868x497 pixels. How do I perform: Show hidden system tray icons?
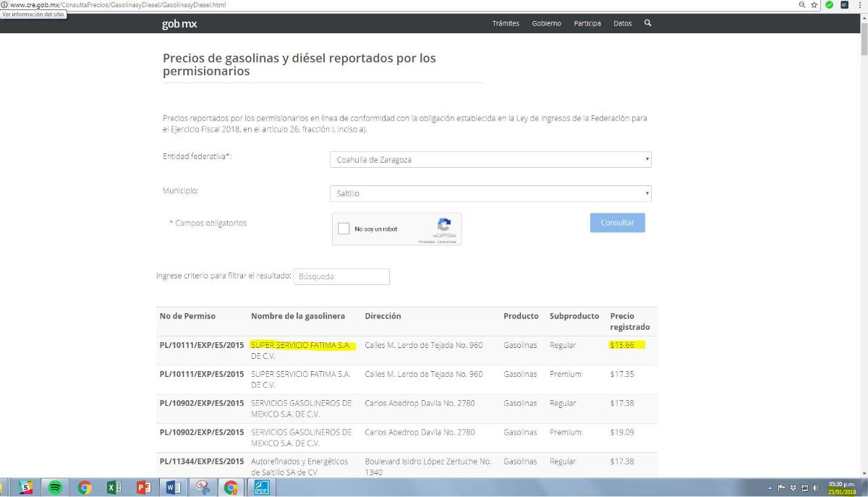tap(770, 488)
